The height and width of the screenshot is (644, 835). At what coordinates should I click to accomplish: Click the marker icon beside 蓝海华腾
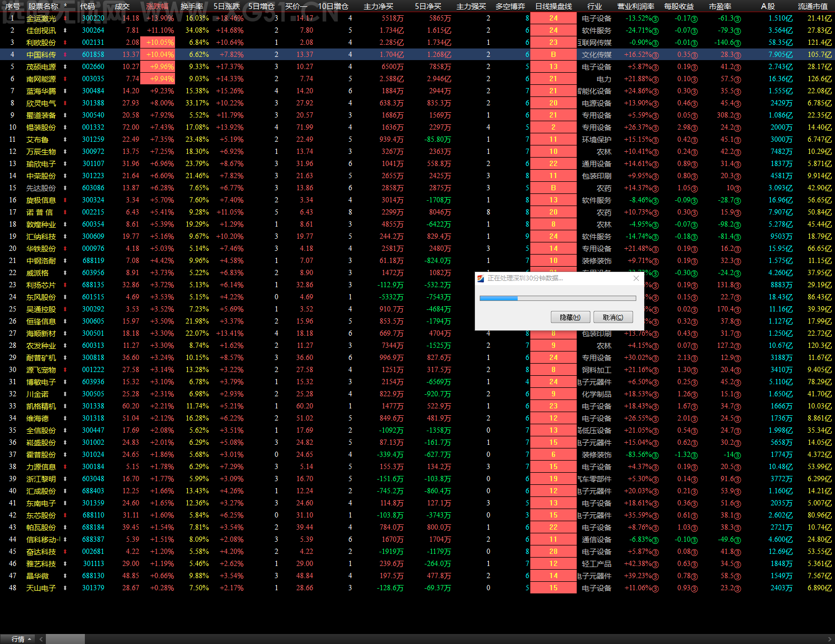(x=65, y=91)
